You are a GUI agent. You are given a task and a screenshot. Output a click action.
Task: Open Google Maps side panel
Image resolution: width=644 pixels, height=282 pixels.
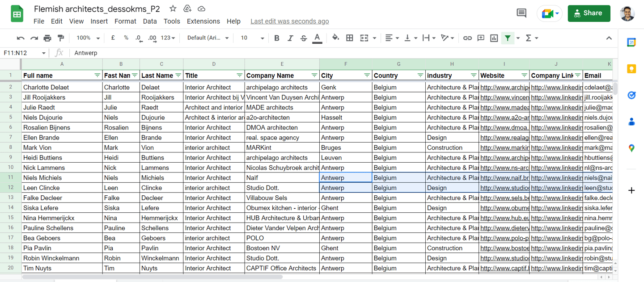631,148
